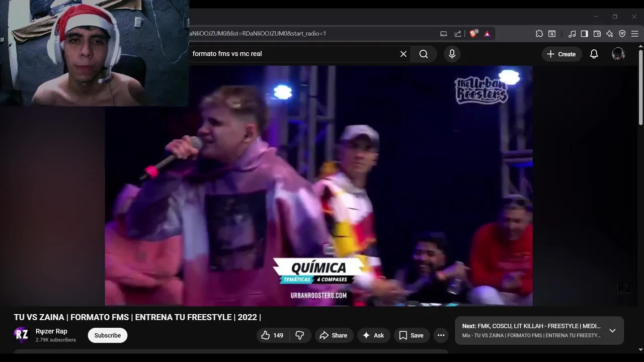Open the media control music note icon
The image size is (644, 362).
pyautogui.click(x=572, y=34)
